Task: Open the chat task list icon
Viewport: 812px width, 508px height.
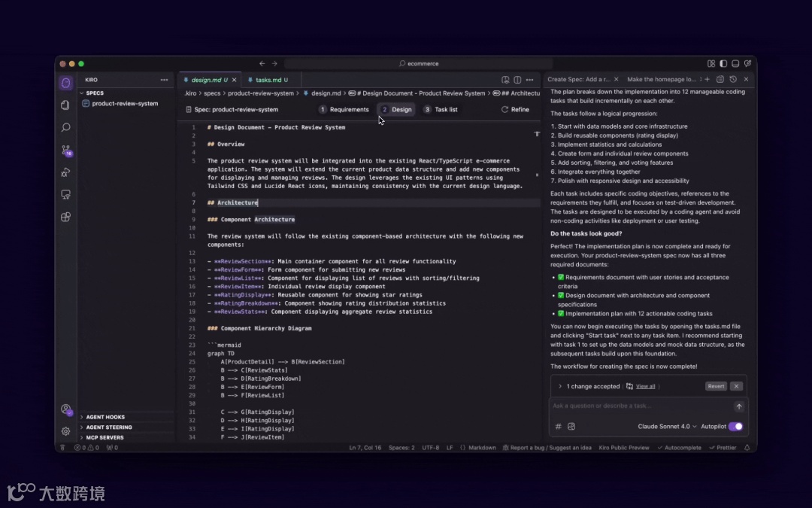Action: tap(720, 79)
